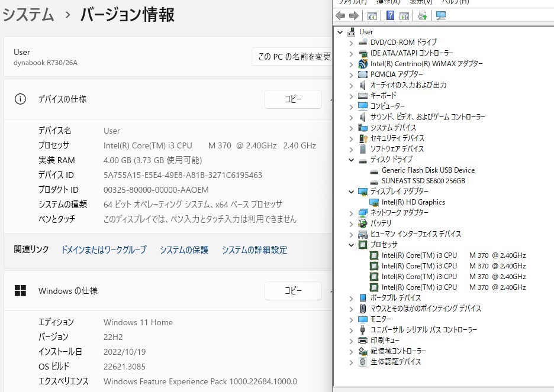Image resolution: width=554 pixels, height=392 pixels.
Task: Click the コピー button under デバイスの仕様
Action: tap(293, 99)
